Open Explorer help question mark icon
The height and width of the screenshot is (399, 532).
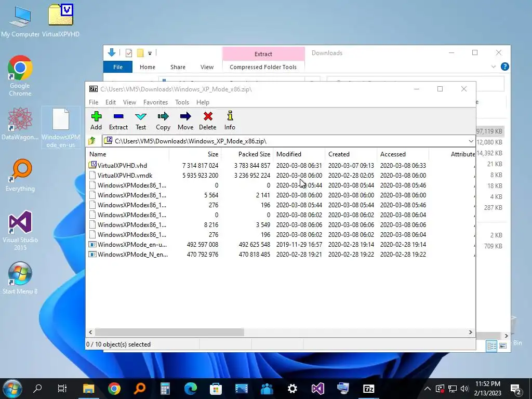[505, 66]
